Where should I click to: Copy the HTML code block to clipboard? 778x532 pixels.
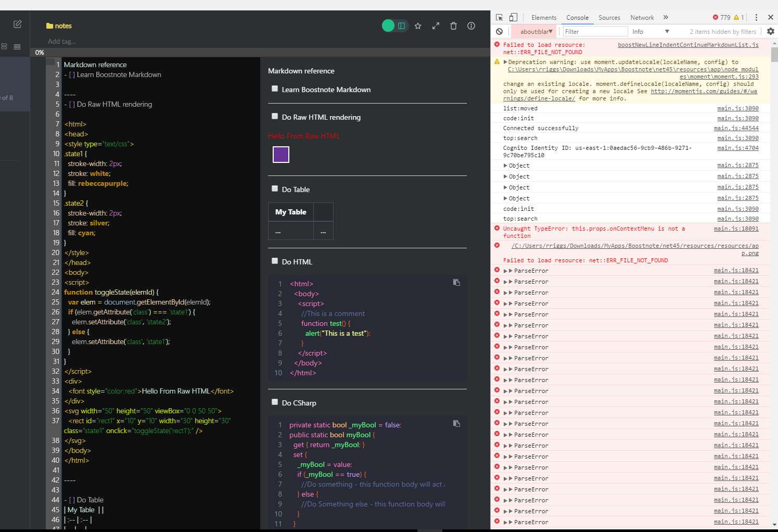click(x=456, y=282)
